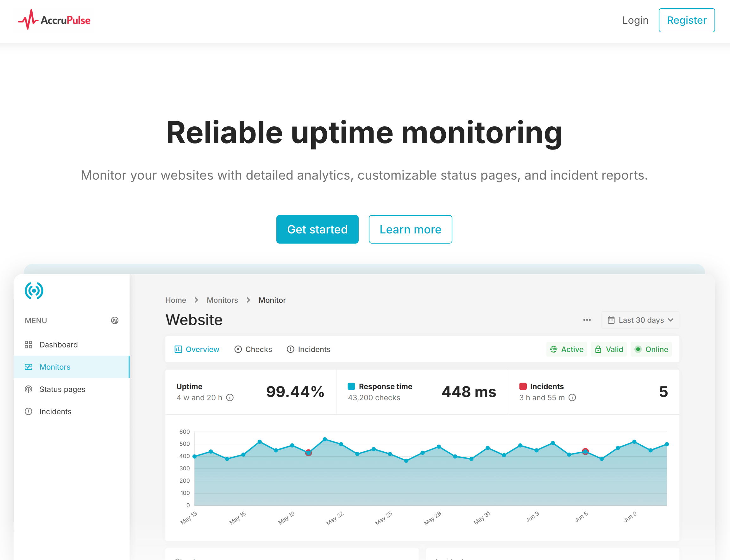Viewport: 730px width, 560px height.
Task: Click breadcrumb chevron after Home
Action: (x=197, y=300)
